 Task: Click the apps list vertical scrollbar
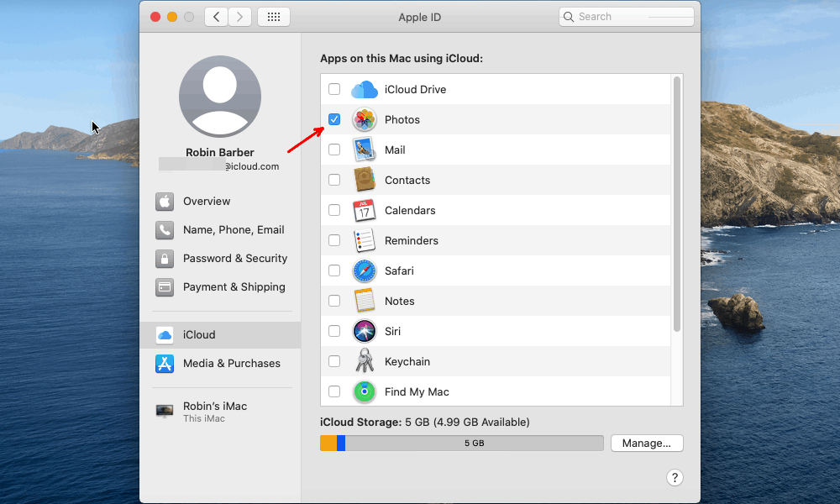click(x=676, y=203)
